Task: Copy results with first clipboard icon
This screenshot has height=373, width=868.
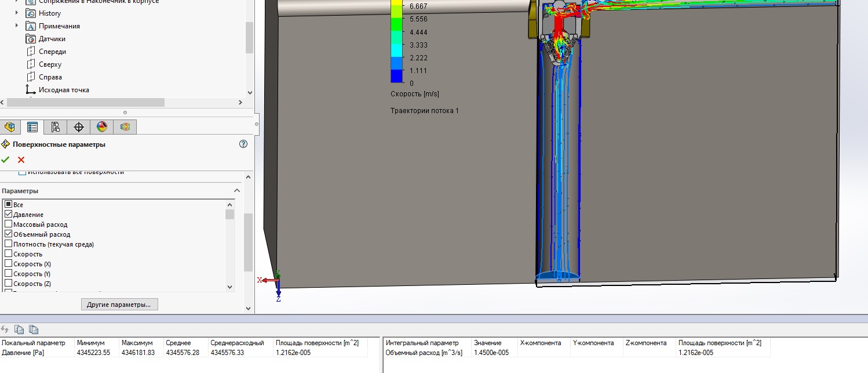Action: [x=20, y=329]
